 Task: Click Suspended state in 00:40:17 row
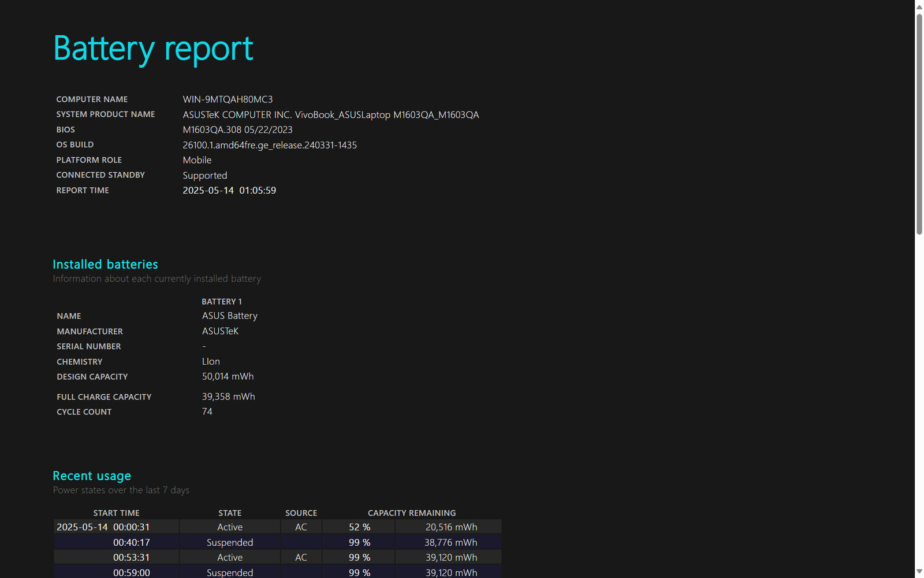pyautogui.click(x=230, y=543)
